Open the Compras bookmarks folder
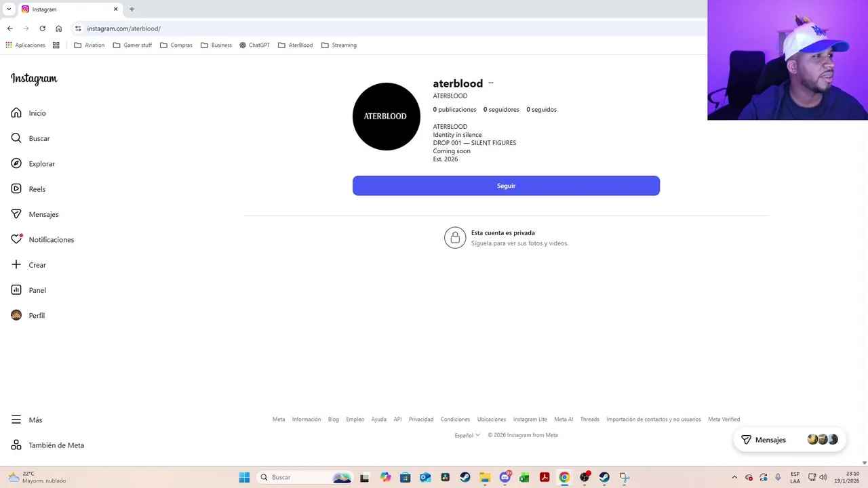This screenshot has width=868, height=488. 176,45
